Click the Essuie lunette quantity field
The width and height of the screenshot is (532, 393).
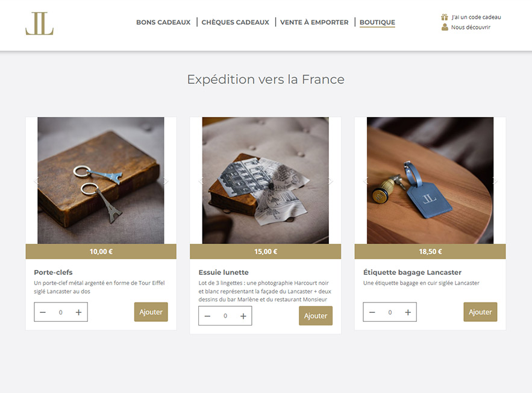225,316
